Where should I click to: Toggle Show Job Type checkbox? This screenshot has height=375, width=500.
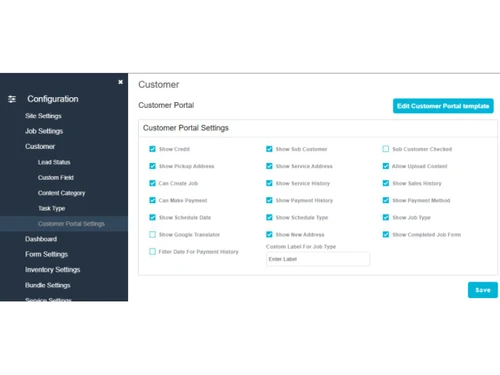coord(386,217)
